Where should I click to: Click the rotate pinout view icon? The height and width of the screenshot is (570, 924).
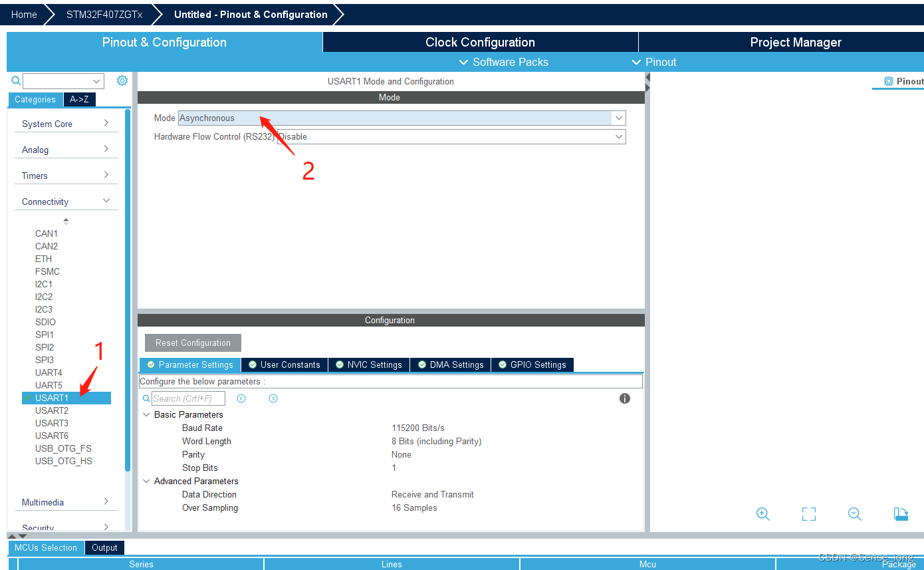[x=901, y=514]
